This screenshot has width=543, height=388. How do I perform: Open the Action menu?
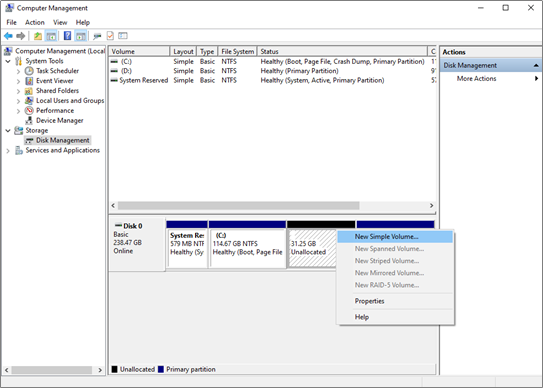click(35, 23)
